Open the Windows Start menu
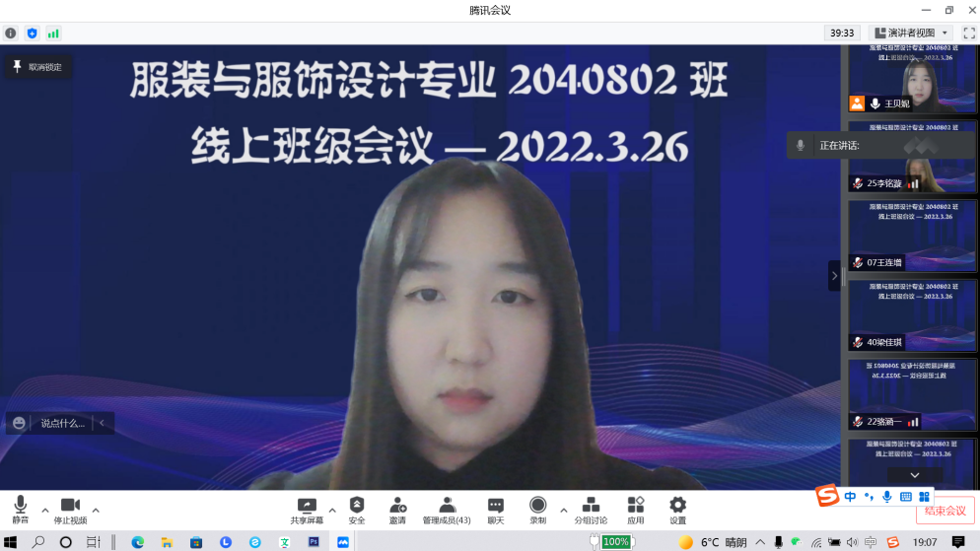The width and height of the screenshot is (980, 551). [10, 541]
